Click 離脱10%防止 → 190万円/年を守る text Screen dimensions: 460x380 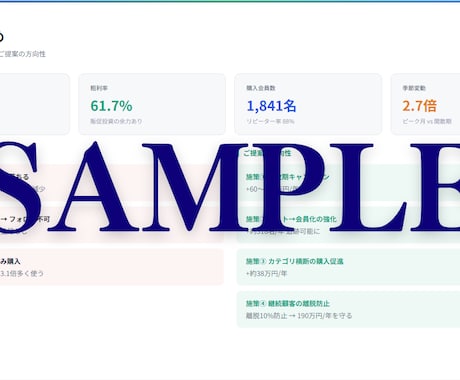point(299,316)
